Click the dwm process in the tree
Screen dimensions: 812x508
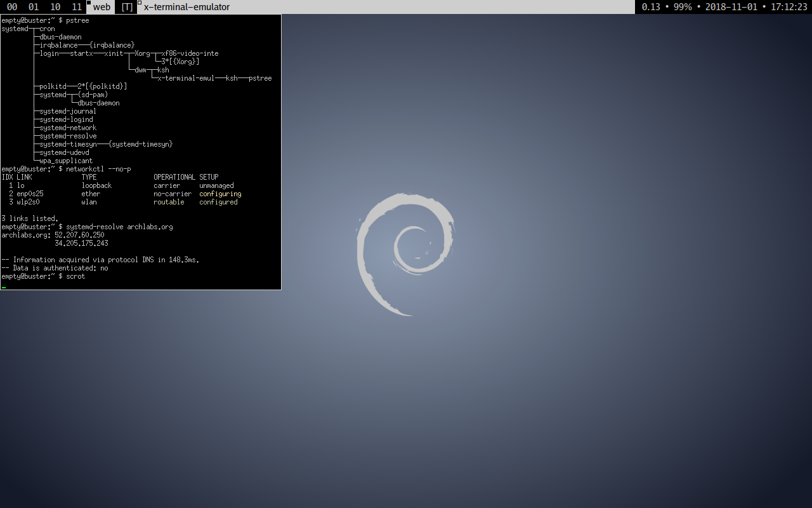tap(140, 70)
